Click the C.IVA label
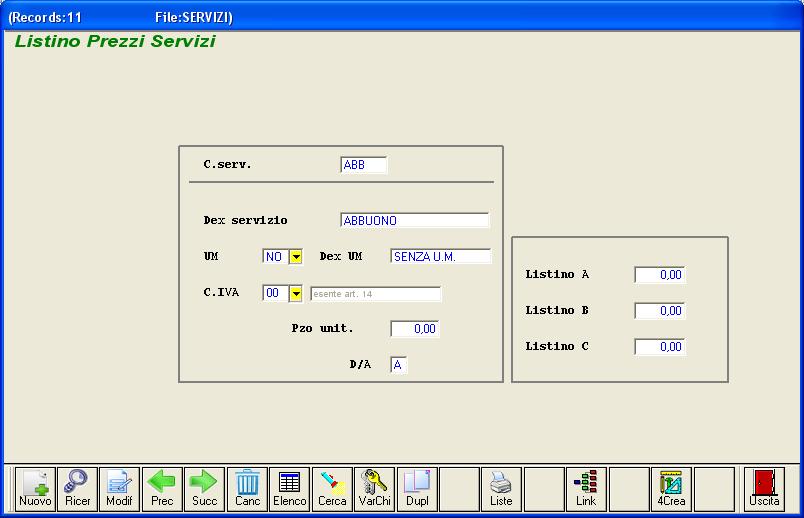This screenshot has height=518, width=804. (221, 292)
